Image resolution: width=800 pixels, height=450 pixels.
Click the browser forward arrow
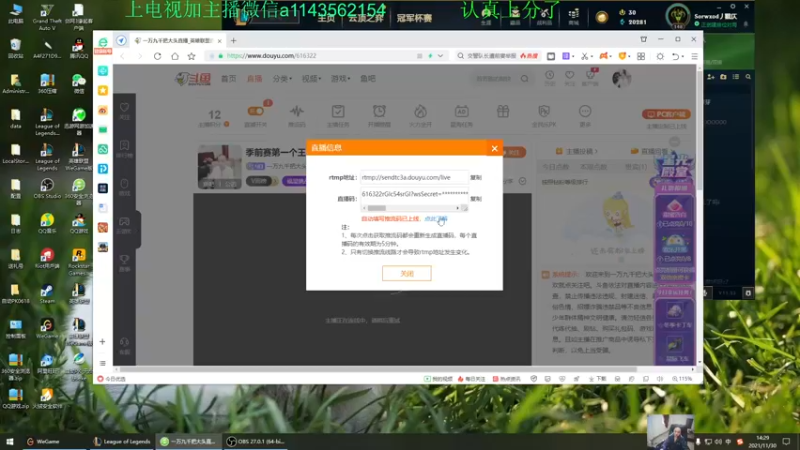click(139, 56)
